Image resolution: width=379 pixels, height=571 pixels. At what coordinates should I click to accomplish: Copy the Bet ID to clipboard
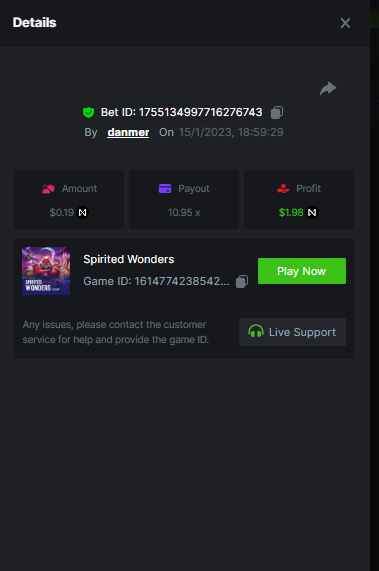click(277, 112)
